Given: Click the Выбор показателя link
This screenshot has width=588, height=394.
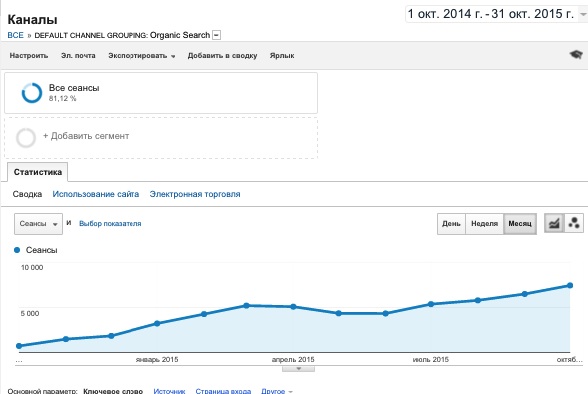Looking at the screenshot, I should pyautogui.click(x=110, y=223).
